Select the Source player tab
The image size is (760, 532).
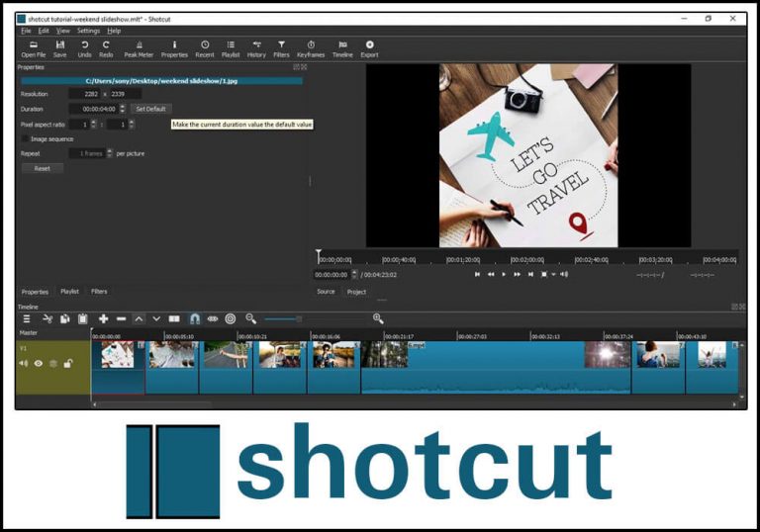[326, 292]
